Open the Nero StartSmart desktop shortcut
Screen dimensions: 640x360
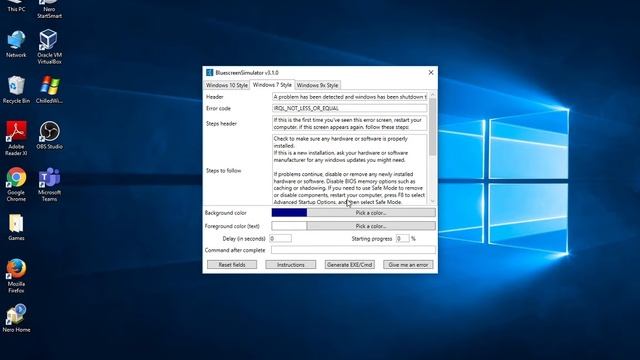(49, 9)
